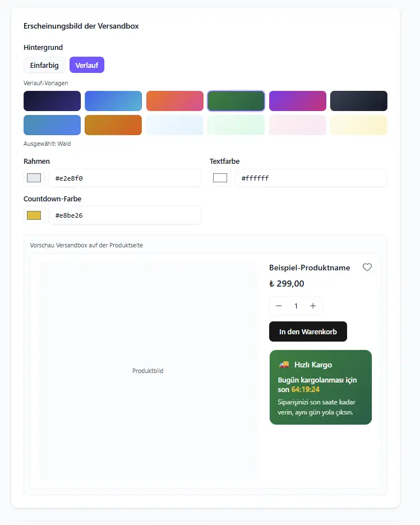
Task: Choose the purple-magenta gradient preset
Action: coord(298,101)
